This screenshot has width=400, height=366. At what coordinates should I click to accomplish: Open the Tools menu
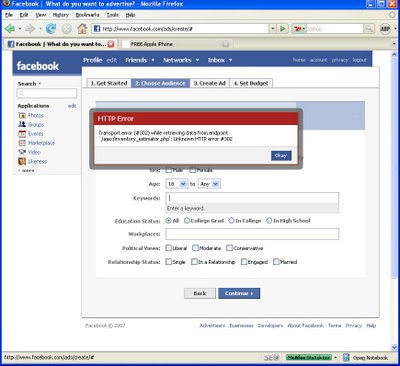click(x=113, y=15)
